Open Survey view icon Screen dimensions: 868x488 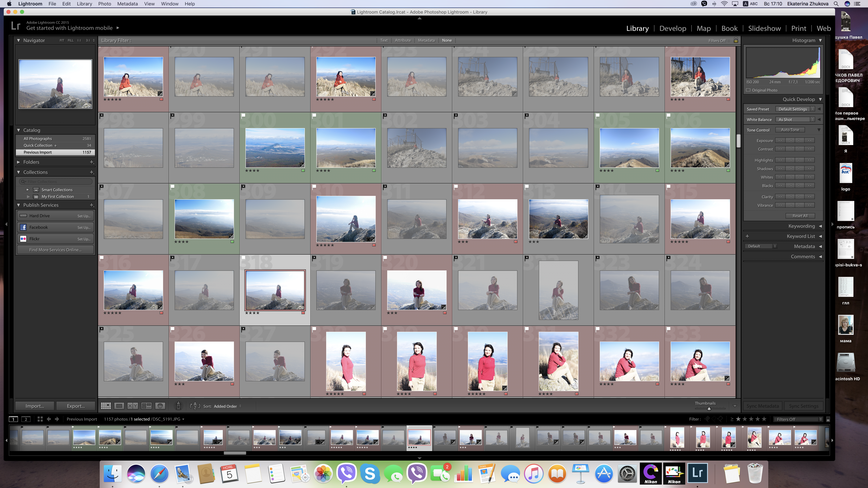(146, 406)
